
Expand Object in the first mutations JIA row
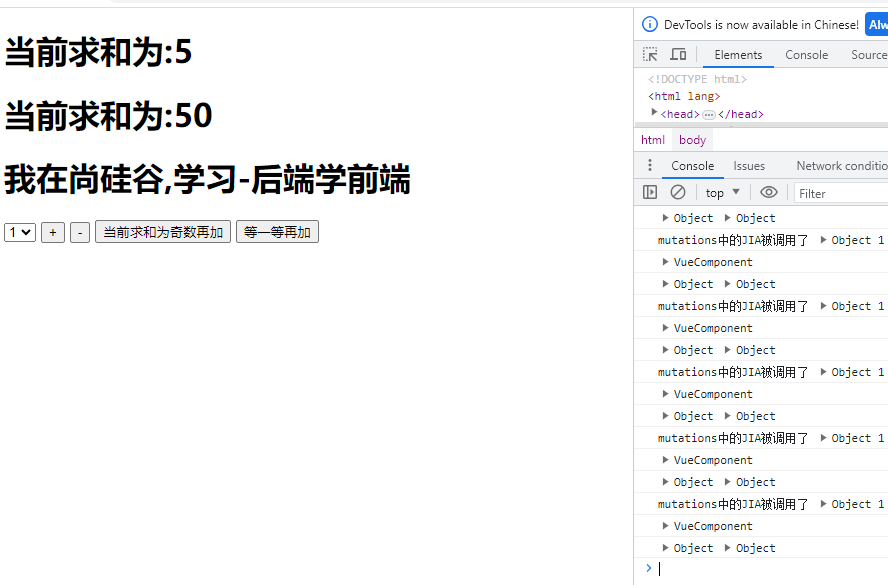pos(823,240)
